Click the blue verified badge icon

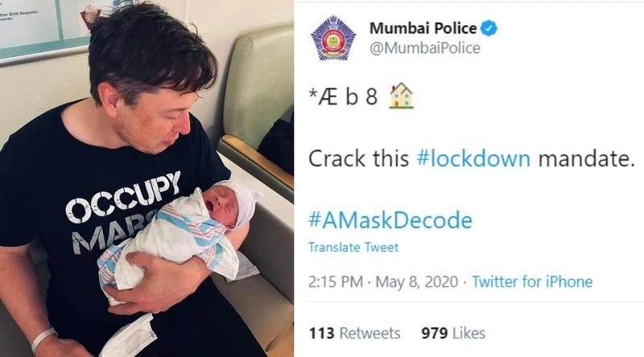coord(489,28)
